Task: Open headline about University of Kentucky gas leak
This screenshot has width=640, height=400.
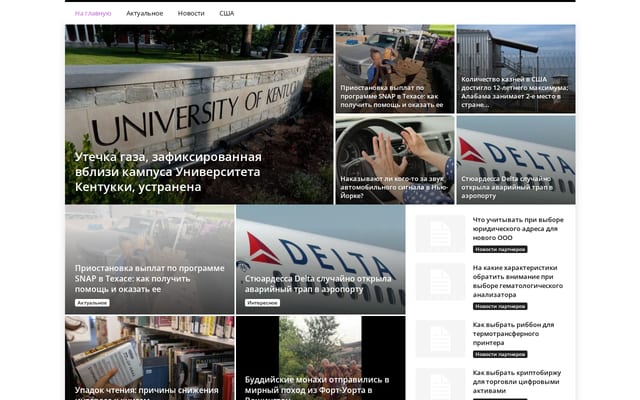Action: point(168,172)
